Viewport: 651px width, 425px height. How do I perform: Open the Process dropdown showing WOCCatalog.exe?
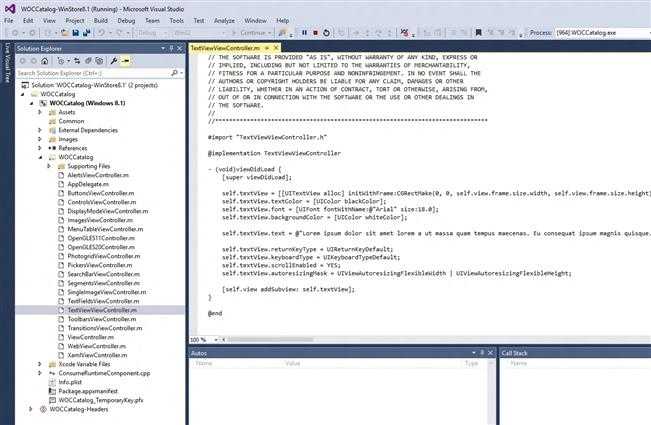[603, 32]
